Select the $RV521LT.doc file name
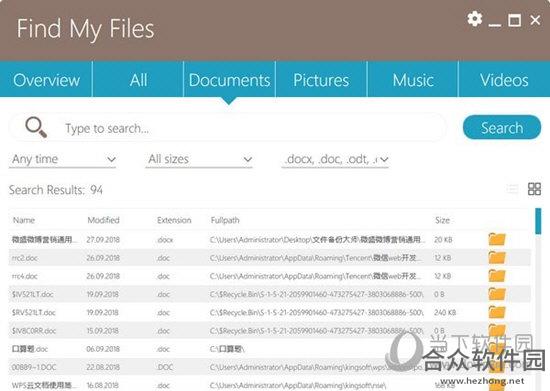 [33, 312]
